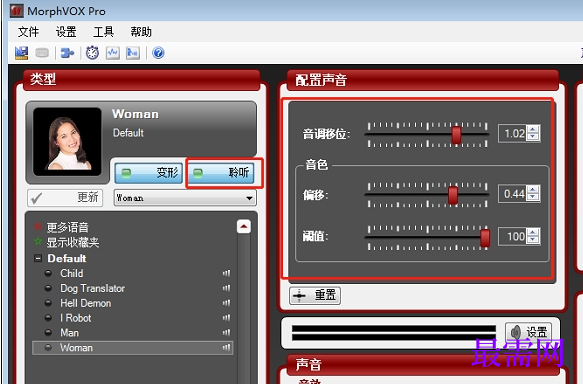Click the save voice toolbar icon
The image size is (583, 384).
(22, 53)
